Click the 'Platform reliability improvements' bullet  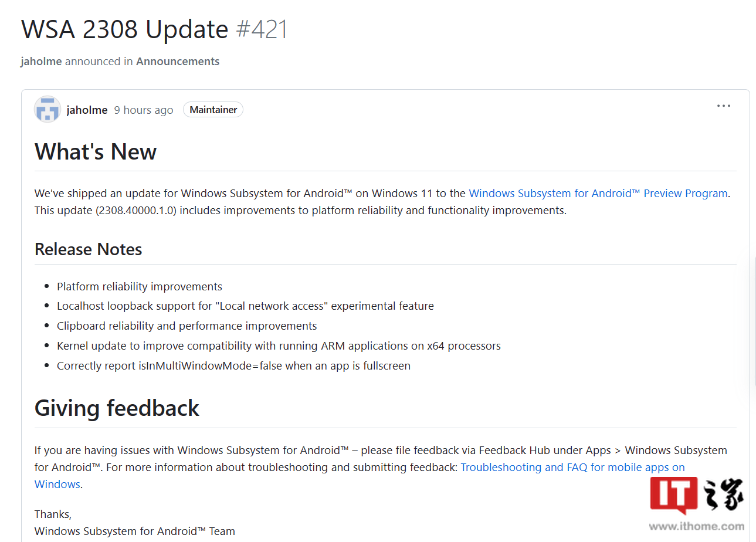[x=140, y=286]
